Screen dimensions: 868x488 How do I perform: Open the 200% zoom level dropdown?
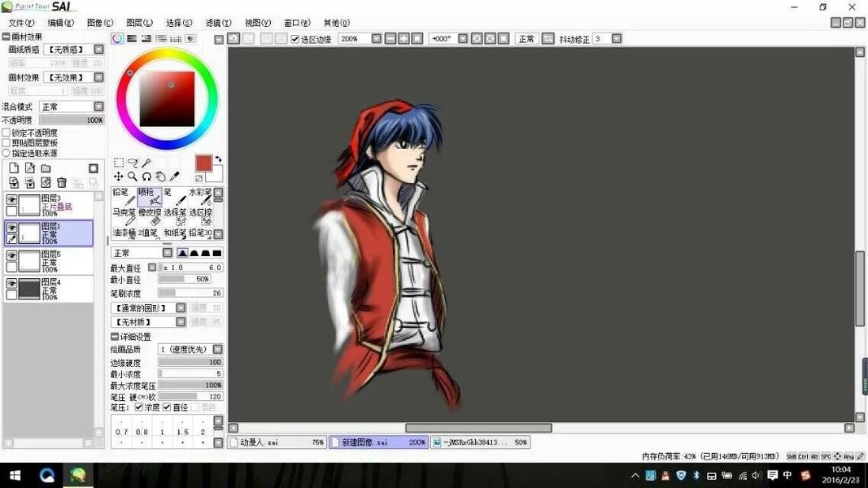377,39
